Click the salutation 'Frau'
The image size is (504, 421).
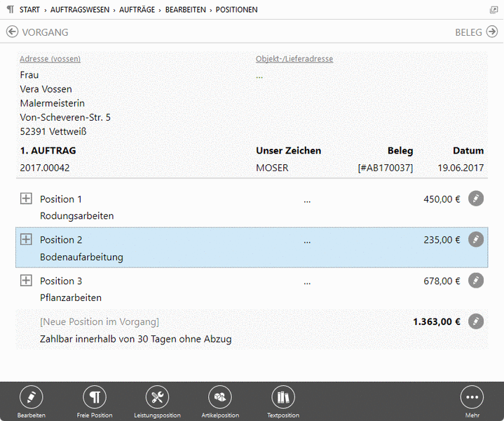[29, 75]
